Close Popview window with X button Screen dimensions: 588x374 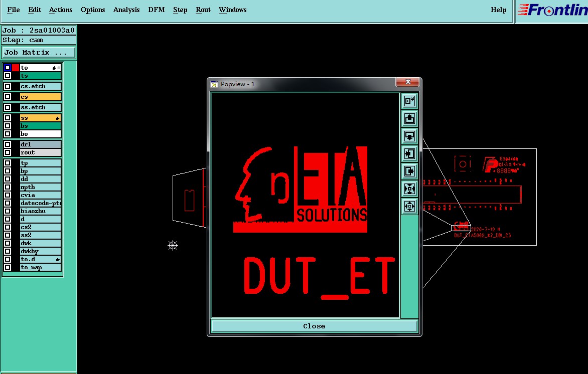[x=408, y=82]
